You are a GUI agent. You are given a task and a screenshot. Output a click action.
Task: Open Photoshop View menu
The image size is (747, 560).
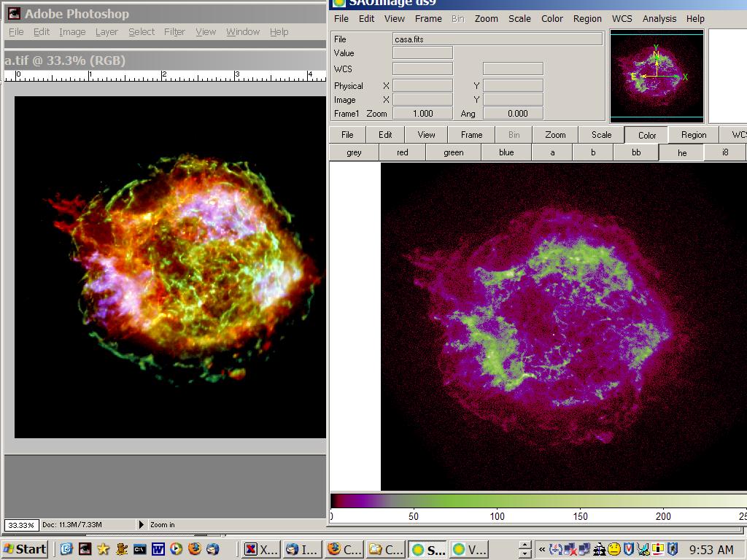205,32
